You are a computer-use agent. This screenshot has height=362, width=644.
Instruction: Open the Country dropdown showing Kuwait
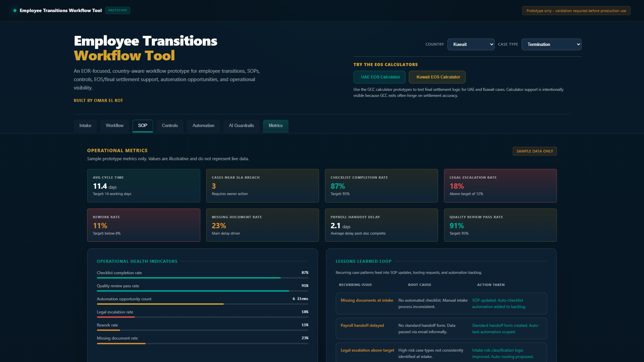pos(471,44)
